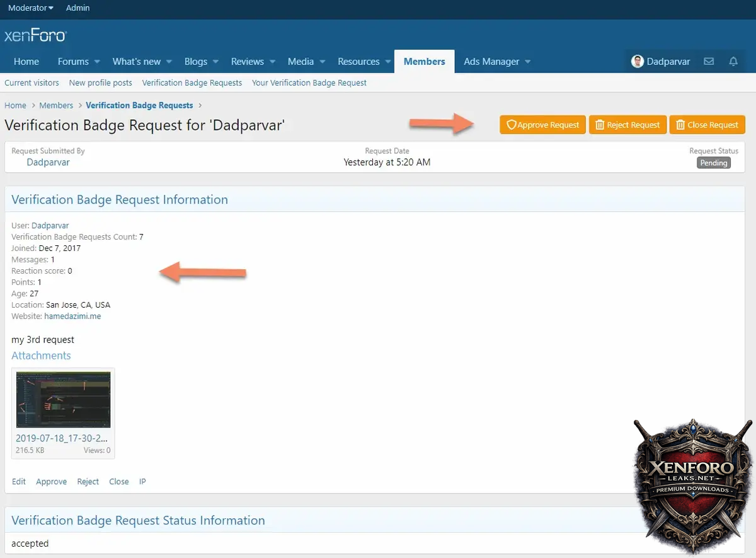The height and width of the screenshot is (558, 756).
Task: Open the Home navigation item
Action: 26,62
